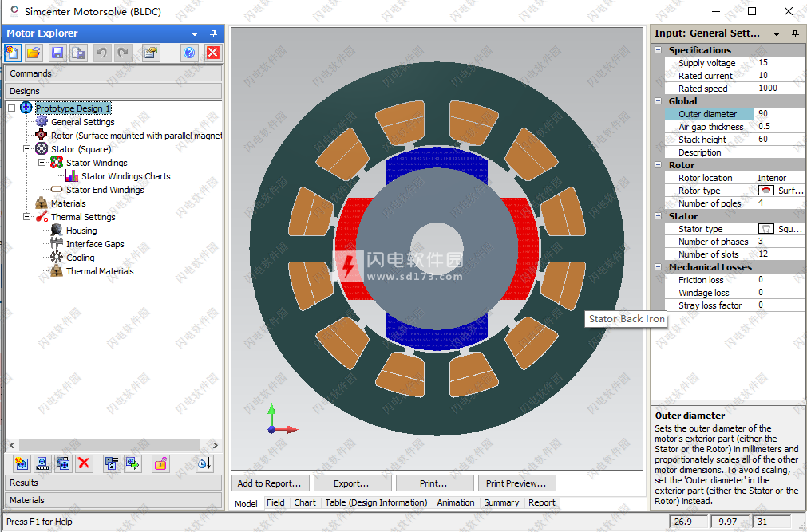Select the Stator (Square) tree node
The width and height of the screenshot is (807, 532).
pos(81,149)
